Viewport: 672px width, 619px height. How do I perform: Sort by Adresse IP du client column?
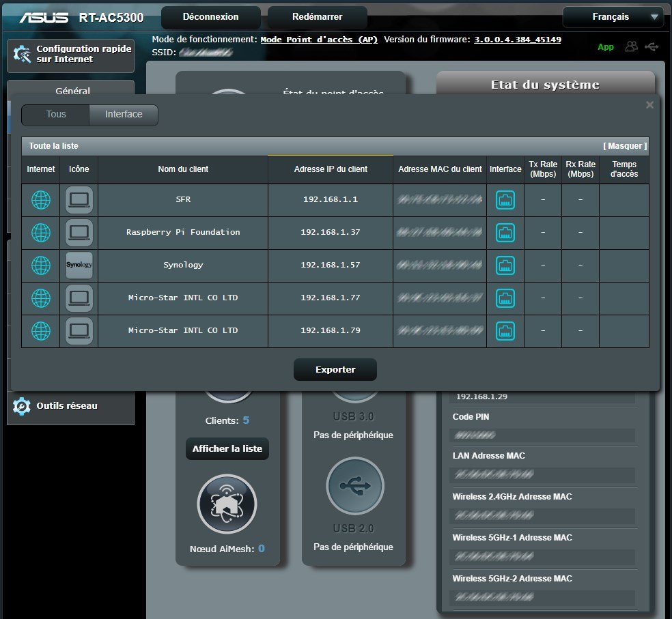[x=331, y=169]
